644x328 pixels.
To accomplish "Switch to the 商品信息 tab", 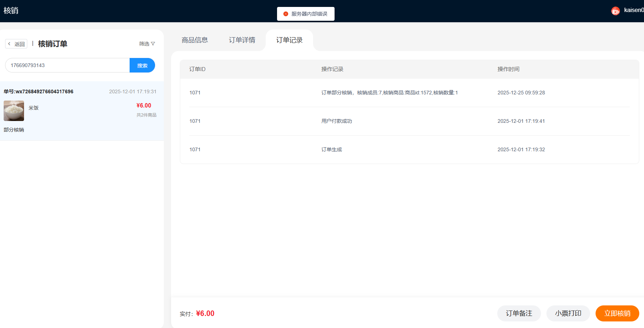I will click(x=195, y=40).
